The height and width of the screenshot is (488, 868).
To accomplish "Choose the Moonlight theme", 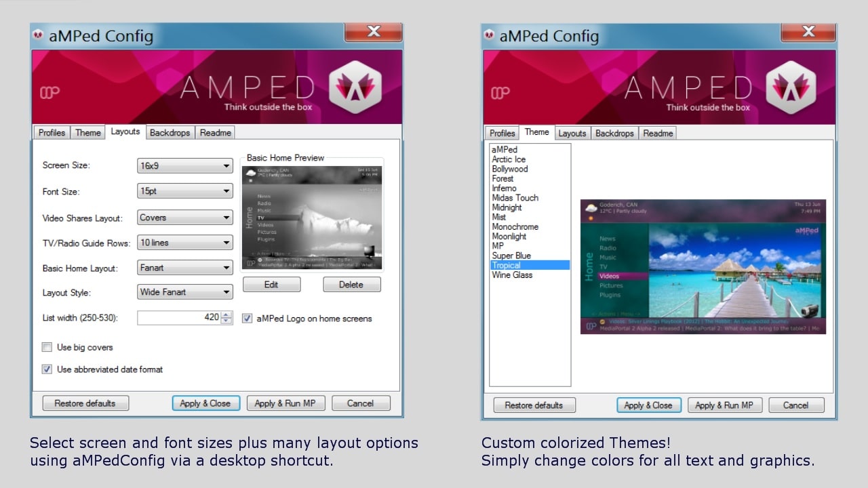I will (509, 237).
